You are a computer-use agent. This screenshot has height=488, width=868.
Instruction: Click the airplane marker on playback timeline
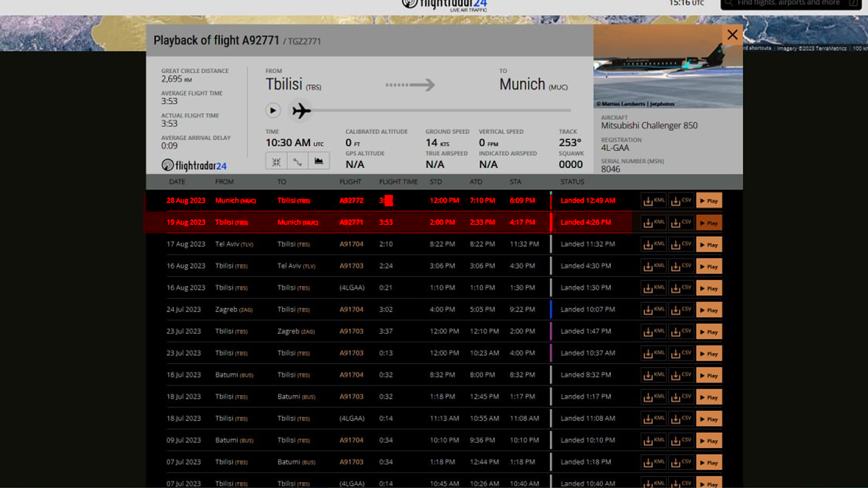click(301, 110)
